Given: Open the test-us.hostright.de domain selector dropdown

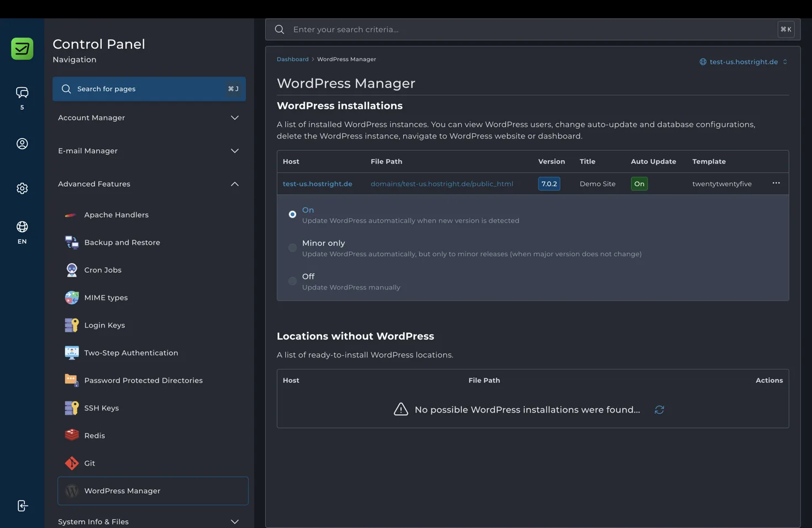Looking at the screenshot, I should (x=744, y=62).
